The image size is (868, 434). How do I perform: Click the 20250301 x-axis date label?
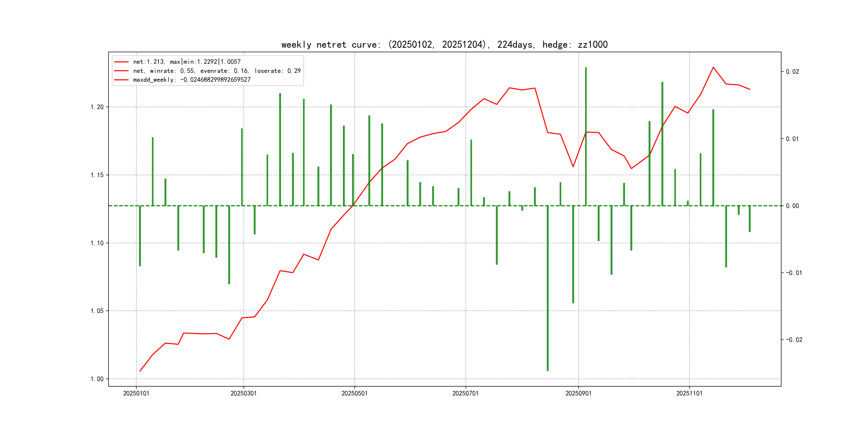point(244,393)
